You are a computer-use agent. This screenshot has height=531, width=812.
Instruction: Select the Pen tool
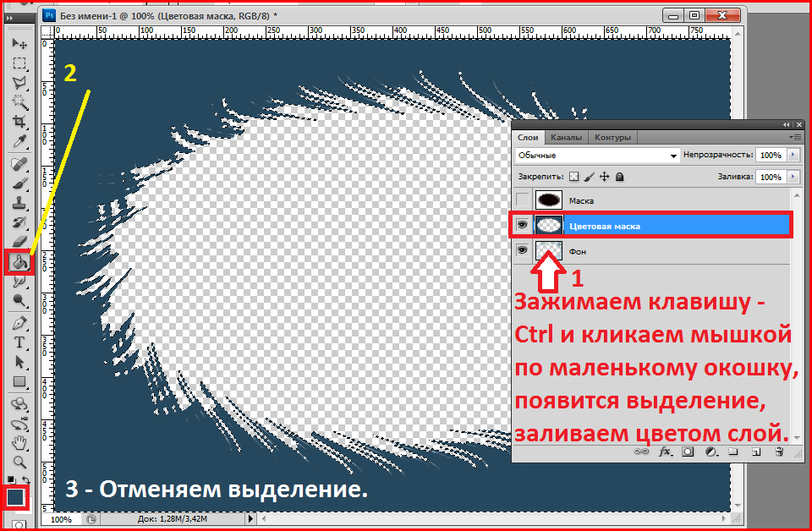19,324
